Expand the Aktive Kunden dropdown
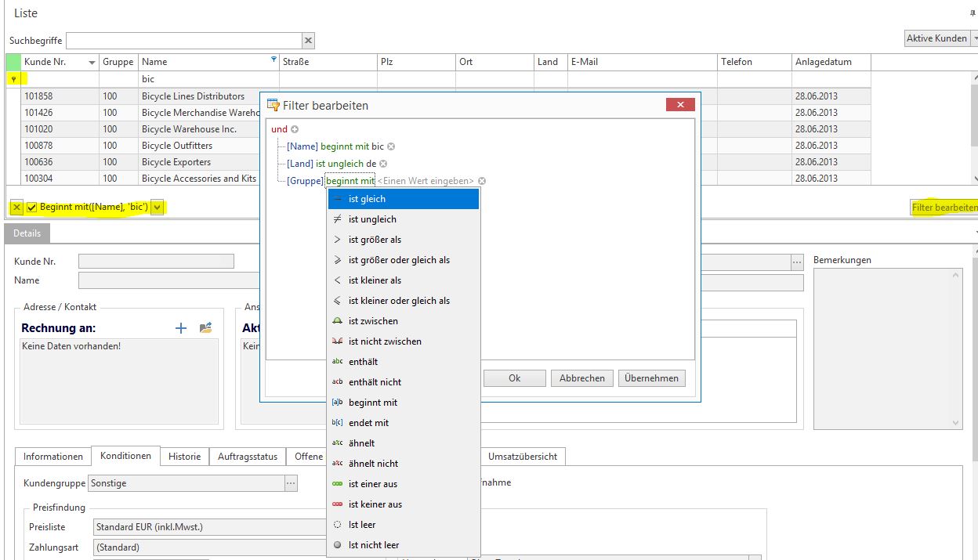This screenshot has width=978, height=560. pyautogui.click(x=974, y=38)
